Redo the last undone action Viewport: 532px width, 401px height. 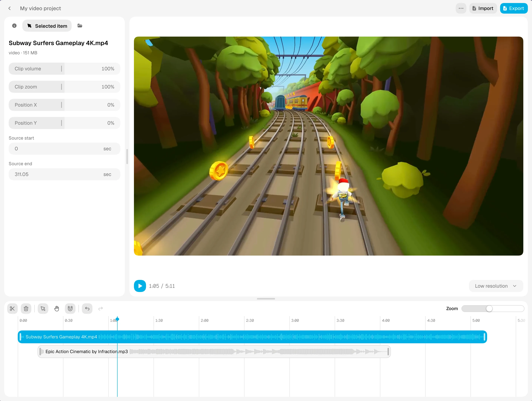pyautogui.click(x=101, y=309)
